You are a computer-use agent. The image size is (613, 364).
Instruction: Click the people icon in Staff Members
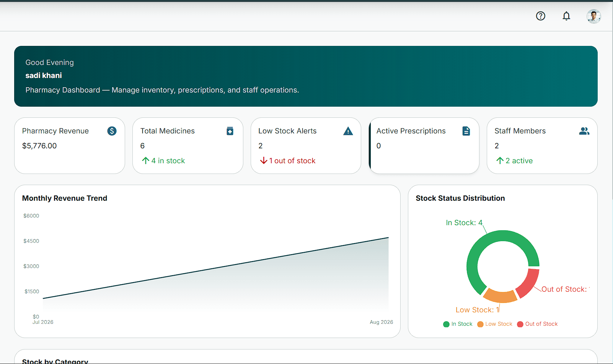pyautogui.click(x=584, y=131)
